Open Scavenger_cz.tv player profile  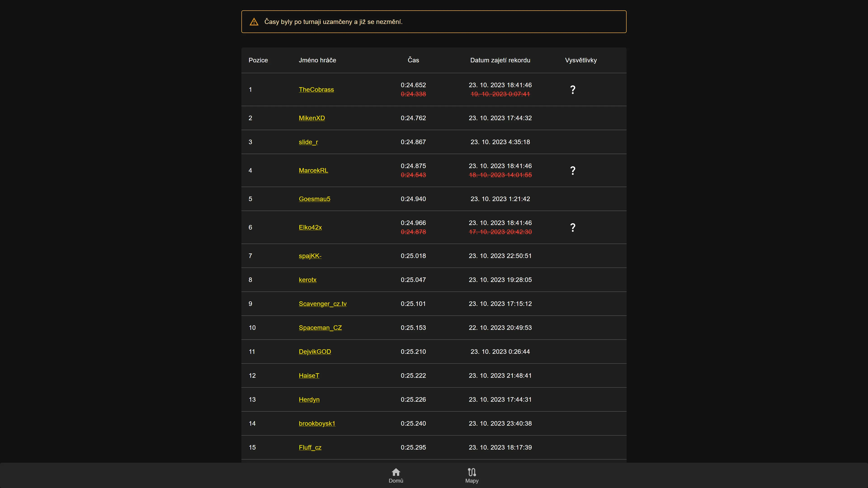(323, 303)
